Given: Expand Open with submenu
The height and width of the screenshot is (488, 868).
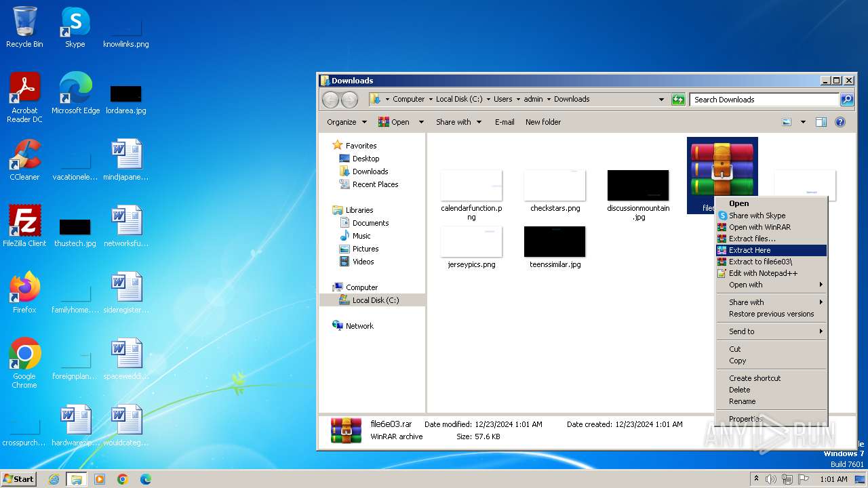Looking at the screenshot, I should (x=771, y=285).
